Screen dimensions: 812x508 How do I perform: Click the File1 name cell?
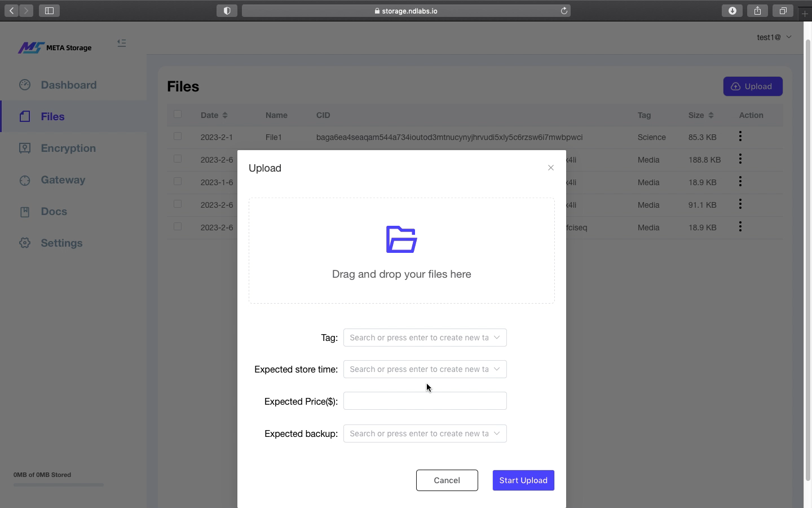pos(273,137)
